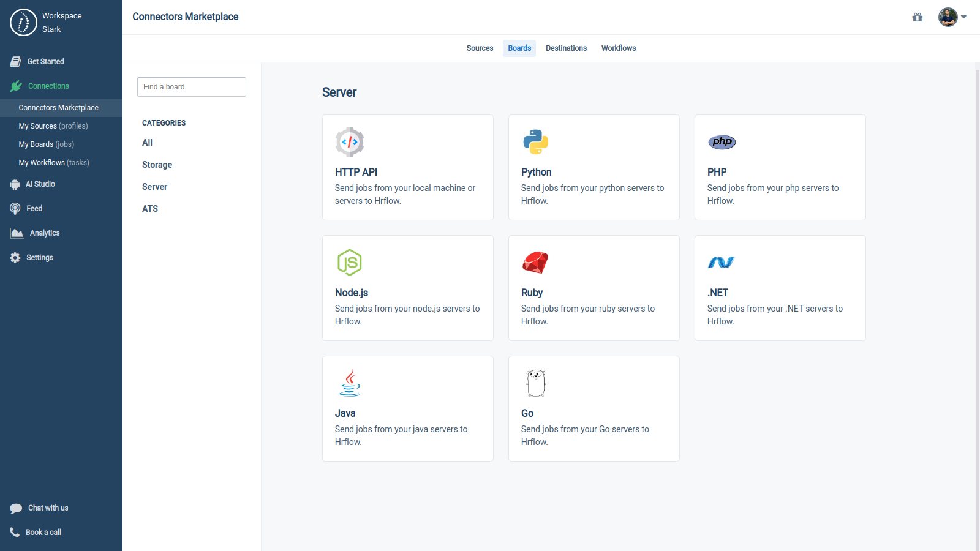The height and width of the screenshot is (551, 980).
Task: Open the Destinations tab
Action: tap(567, 48)
